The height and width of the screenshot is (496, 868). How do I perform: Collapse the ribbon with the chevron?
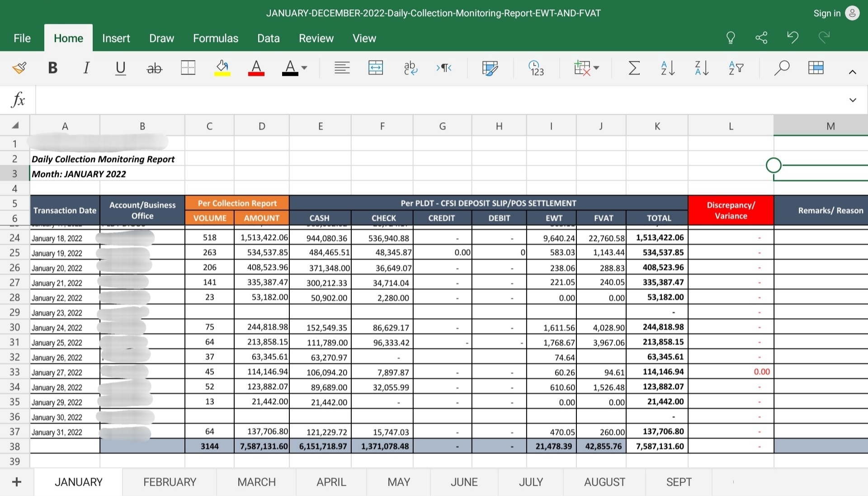point(853,71)
